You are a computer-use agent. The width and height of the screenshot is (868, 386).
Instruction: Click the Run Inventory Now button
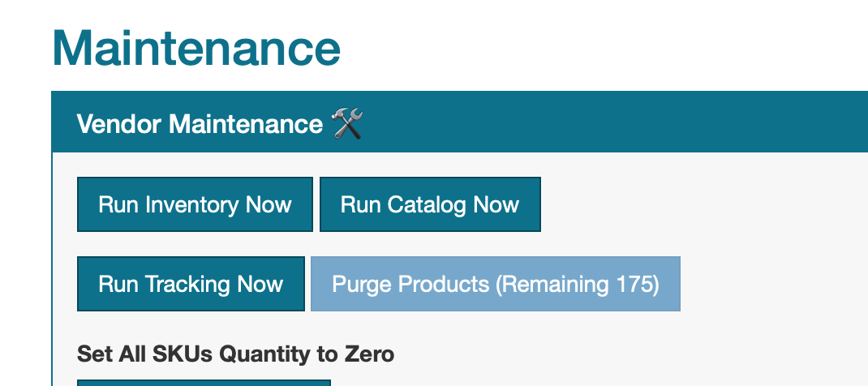(195, 204)
